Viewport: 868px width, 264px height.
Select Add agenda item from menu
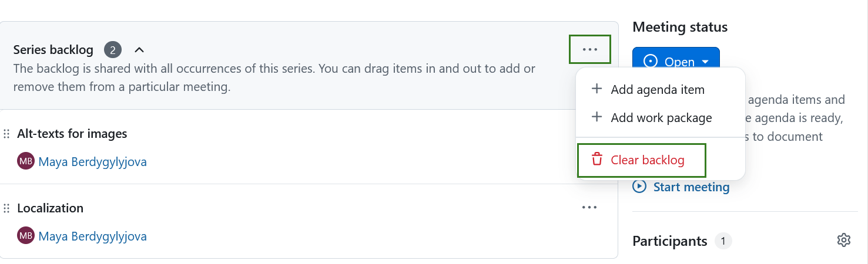pos(657,90)
